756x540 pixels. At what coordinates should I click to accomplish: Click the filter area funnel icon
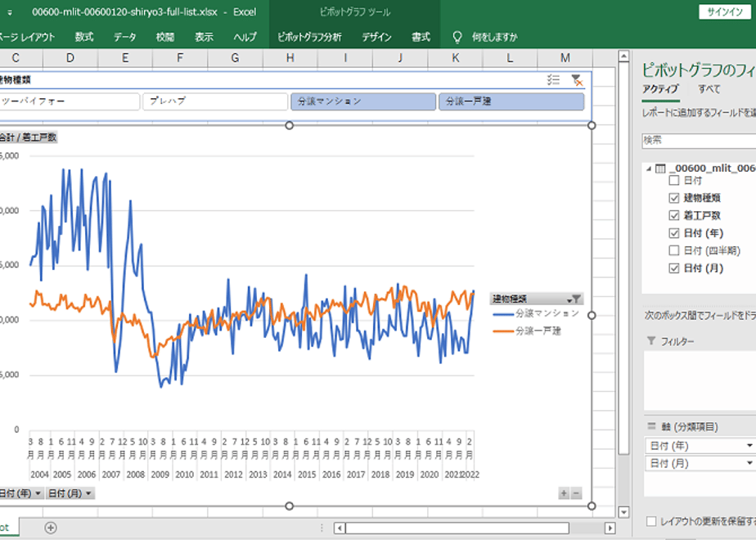[x=651, y=341]
